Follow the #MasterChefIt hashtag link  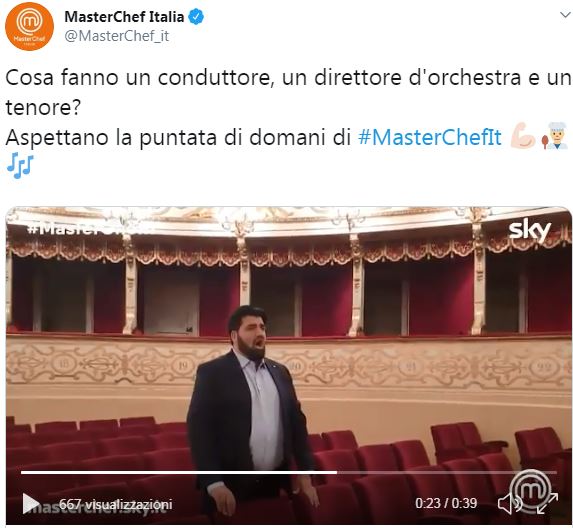point(430,138)
